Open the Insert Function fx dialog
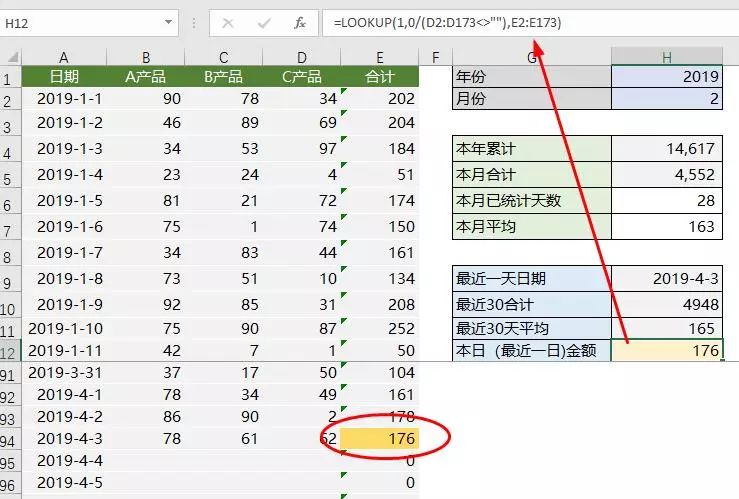This screenshot has height=499, width=739. 300,23
